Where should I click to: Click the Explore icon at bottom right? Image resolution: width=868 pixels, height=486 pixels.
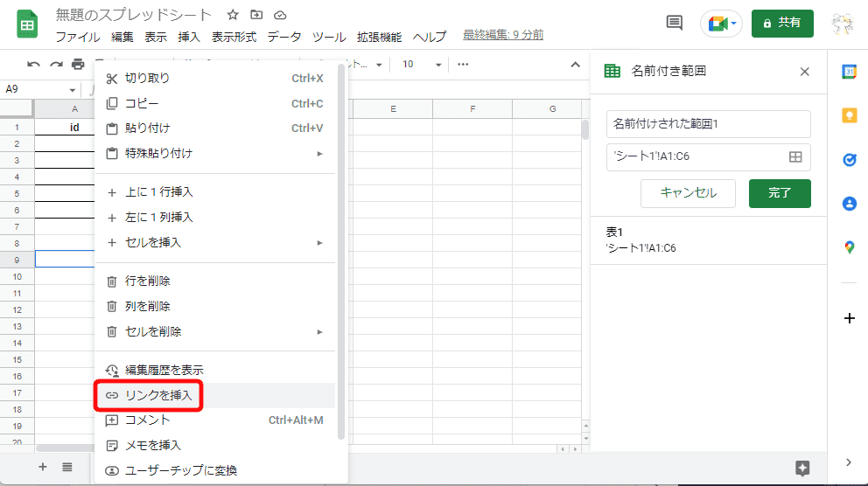pos(802,469)
